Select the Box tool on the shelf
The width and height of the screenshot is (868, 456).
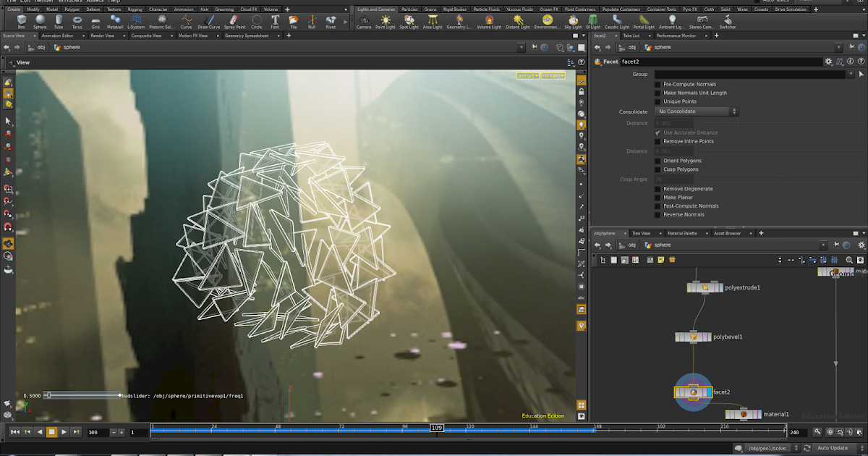(20, 21)
